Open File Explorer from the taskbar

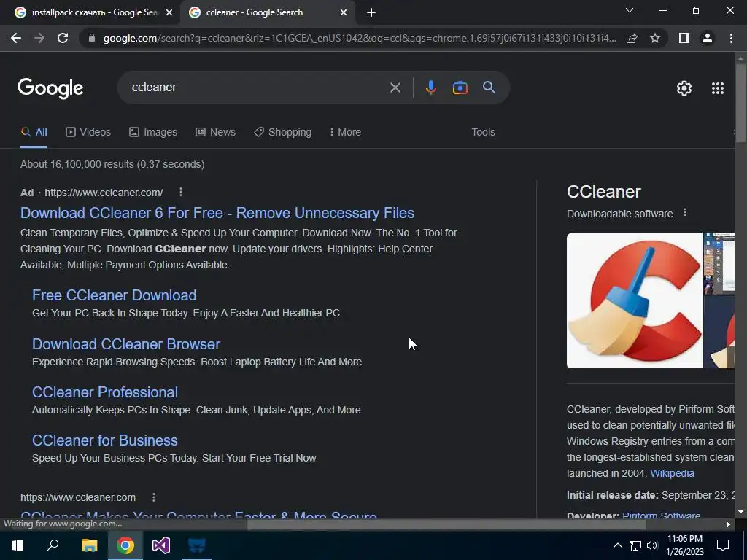coord(89,545)
